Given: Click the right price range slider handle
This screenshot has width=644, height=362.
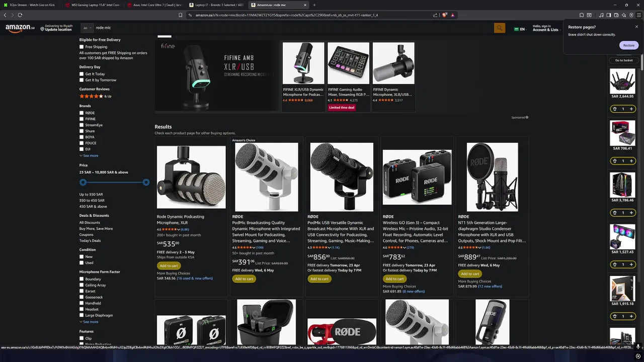Looking at the screenshot, I should [x=146, y=182].
